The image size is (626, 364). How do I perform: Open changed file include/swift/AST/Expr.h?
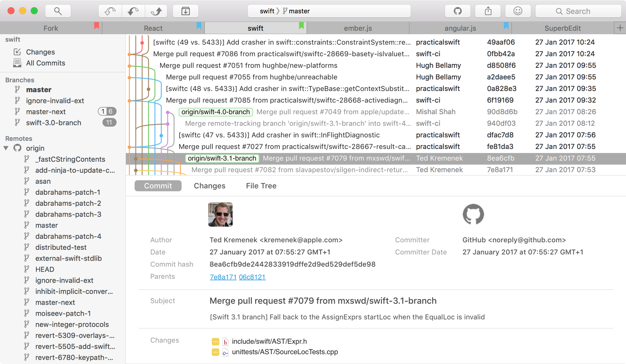pyautogui.click(x=269, y=341)
